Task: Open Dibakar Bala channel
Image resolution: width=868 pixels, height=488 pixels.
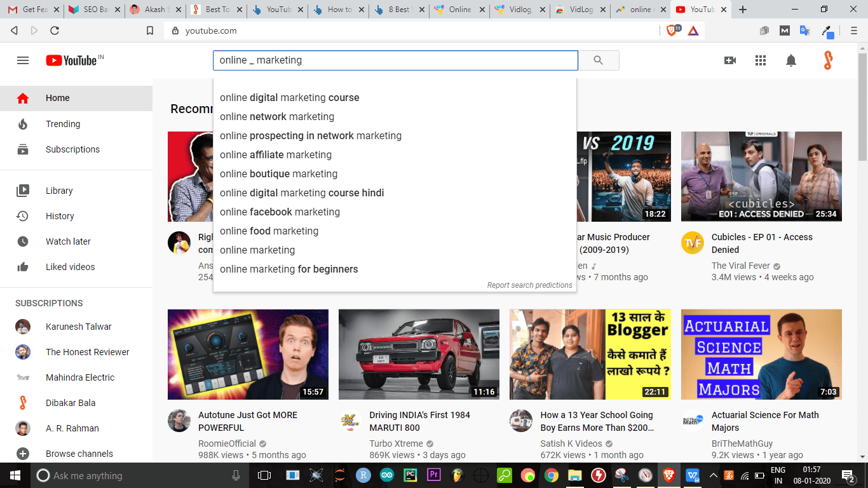Action: pos(76,403)
